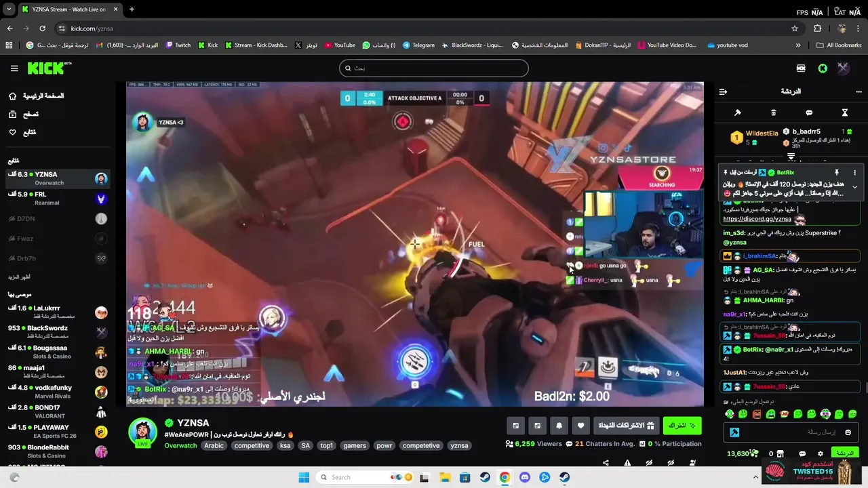
Task: Toggle the follow heart button
Action: (580, 426)
